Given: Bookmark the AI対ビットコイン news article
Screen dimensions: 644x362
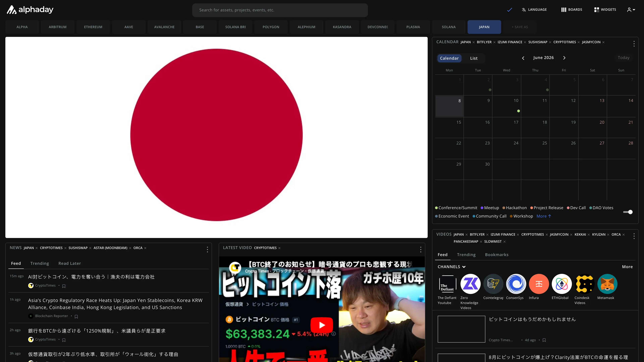Looking at the screenshot, I should click(x=64, y=286).
